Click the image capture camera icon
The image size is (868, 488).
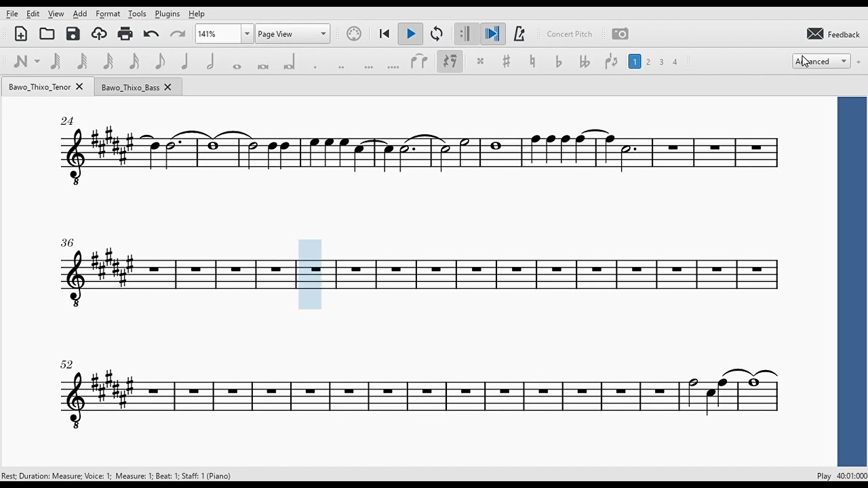click(620, 34)
